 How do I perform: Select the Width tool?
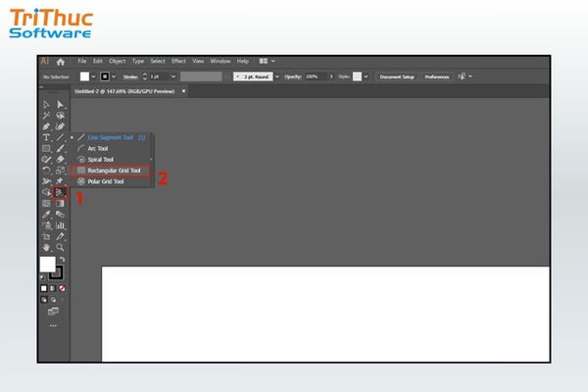(46, 181)
